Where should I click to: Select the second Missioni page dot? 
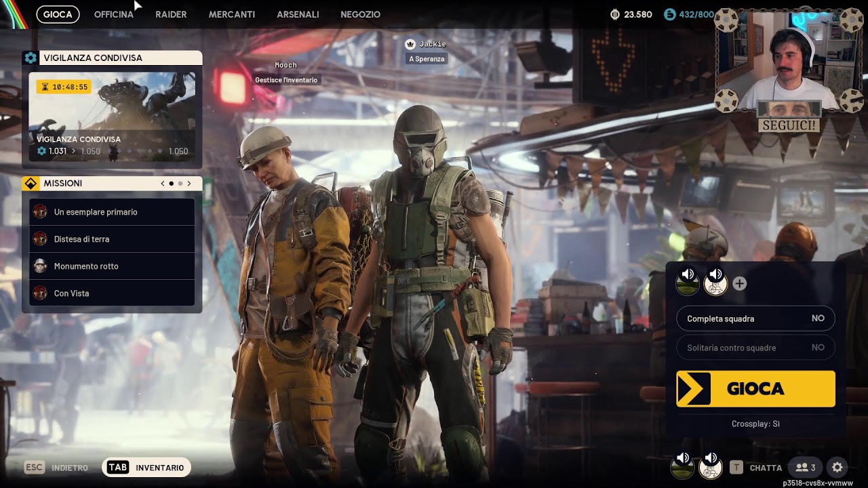click(x=180, y=183)
